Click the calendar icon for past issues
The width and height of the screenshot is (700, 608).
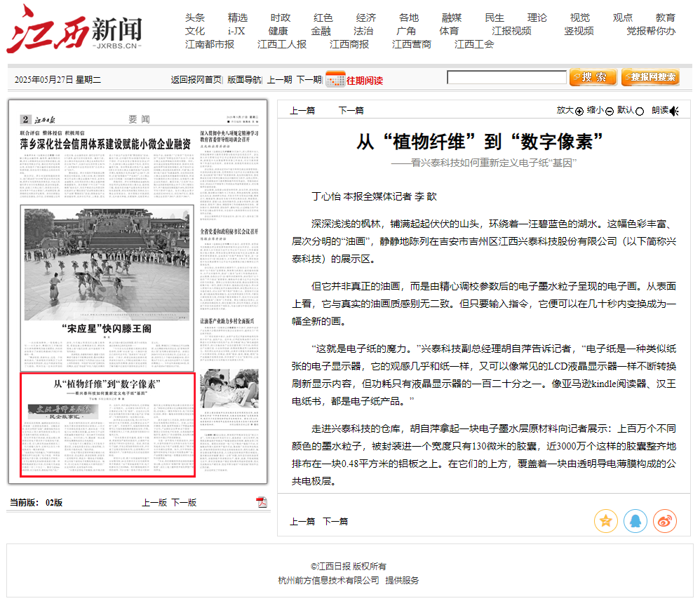coord(335,79)
